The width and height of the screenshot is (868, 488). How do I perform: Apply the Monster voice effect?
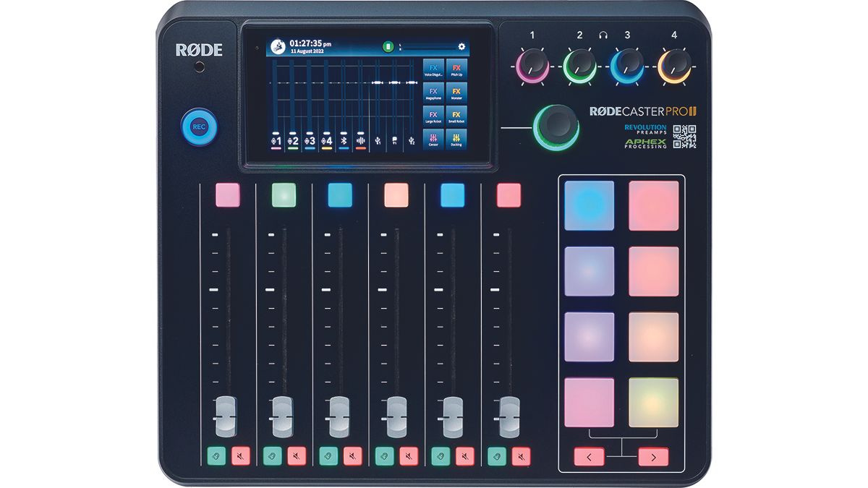(x=456, y=93)
